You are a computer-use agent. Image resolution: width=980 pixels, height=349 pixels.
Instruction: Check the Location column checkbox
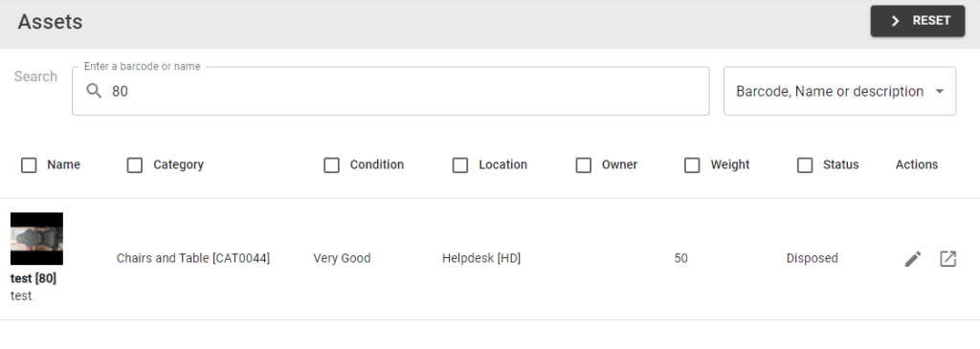tap(460, 164)
